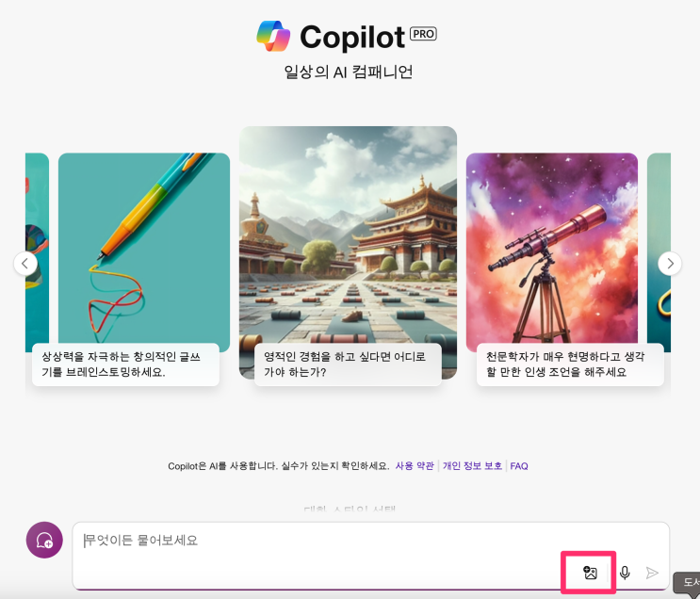The width and height of the screenshot is (700, 599).
Task: Choose the 영적인 경험 prompt caption
Action: tap(348, 364)
